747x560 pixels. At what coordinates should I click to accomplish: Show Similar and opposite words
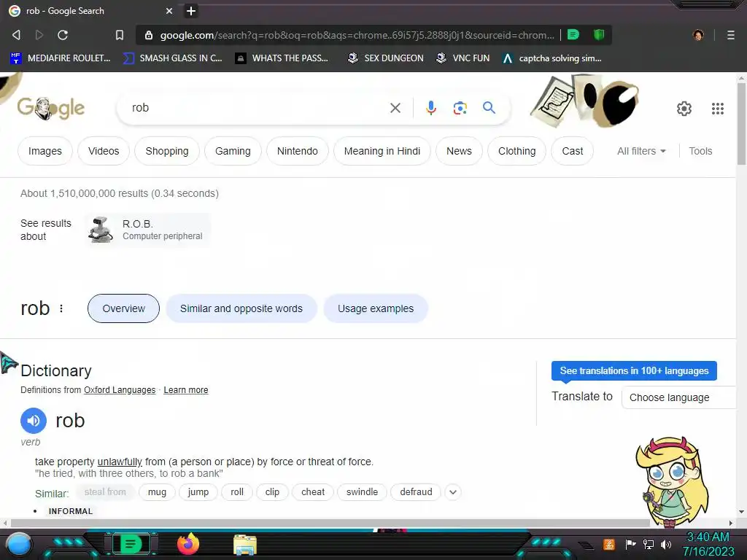tap(241, 308)
